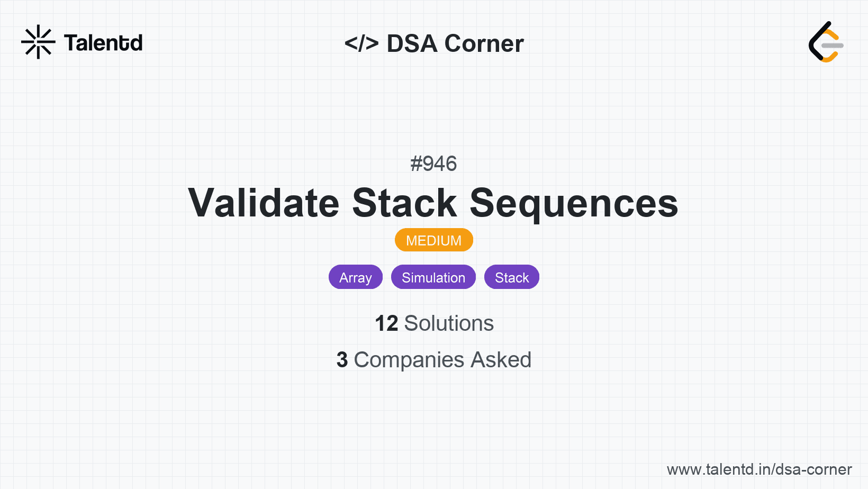Click the code brackets symbol beside DSA Corner
This screenshot has width=868, height=489.
tap(361, 43)
